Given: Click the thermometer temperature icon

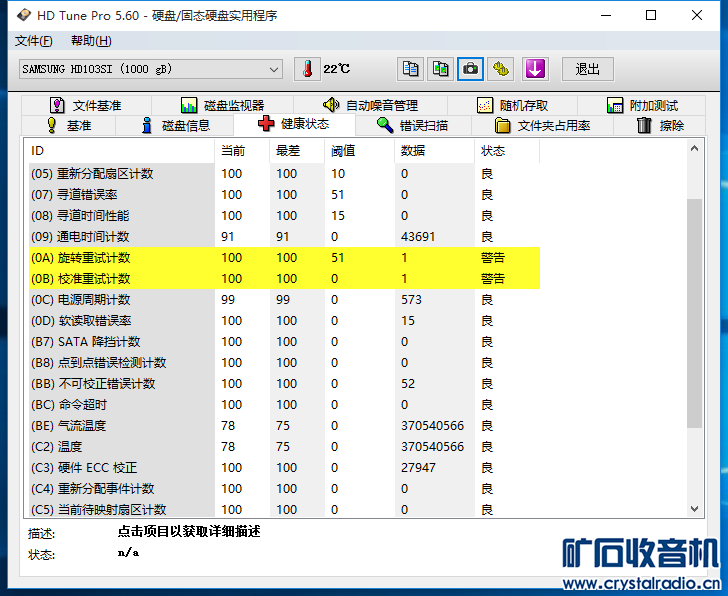Looking at the screenshot, I should tap(307, 69).
